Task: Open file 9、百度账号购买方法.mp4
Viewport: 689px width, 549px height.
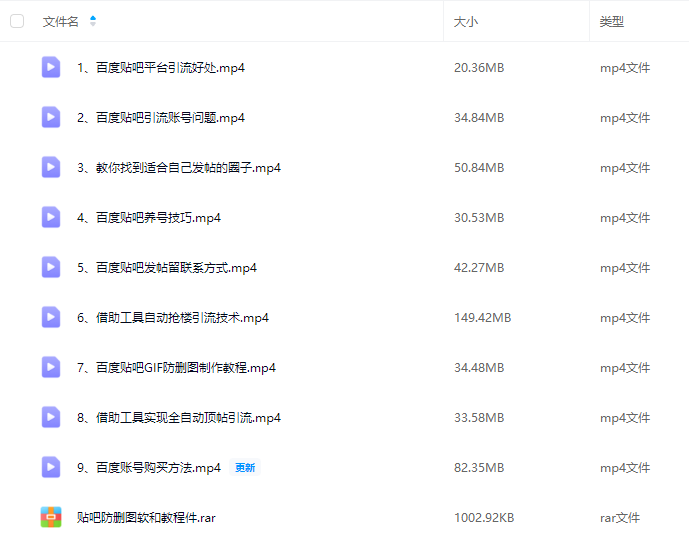Action: (x=149, y=468)
